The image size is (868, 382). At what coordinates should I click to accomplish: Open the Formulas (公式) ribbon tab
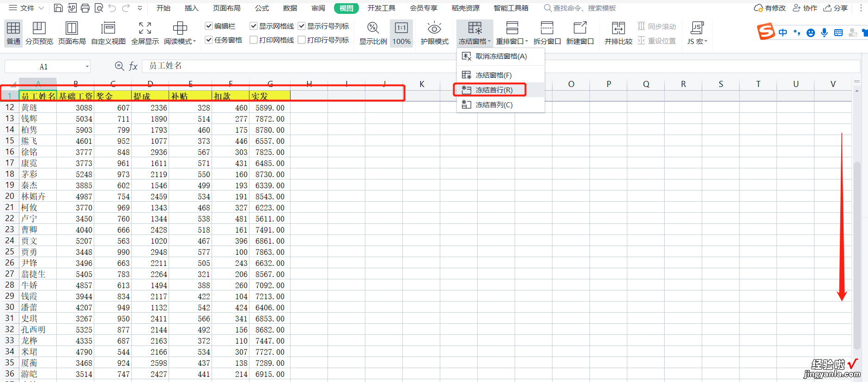click(262, 8)
